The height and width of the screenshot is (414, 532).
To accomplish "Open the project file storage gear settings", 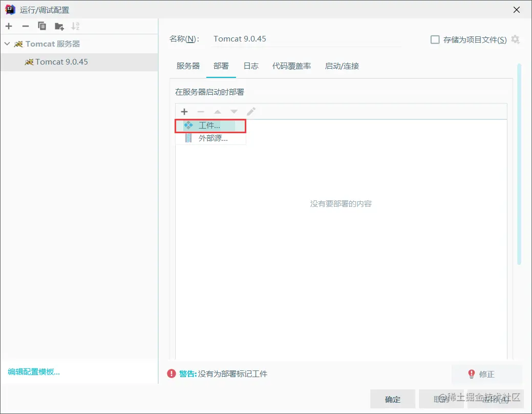I will click(516, 39).
